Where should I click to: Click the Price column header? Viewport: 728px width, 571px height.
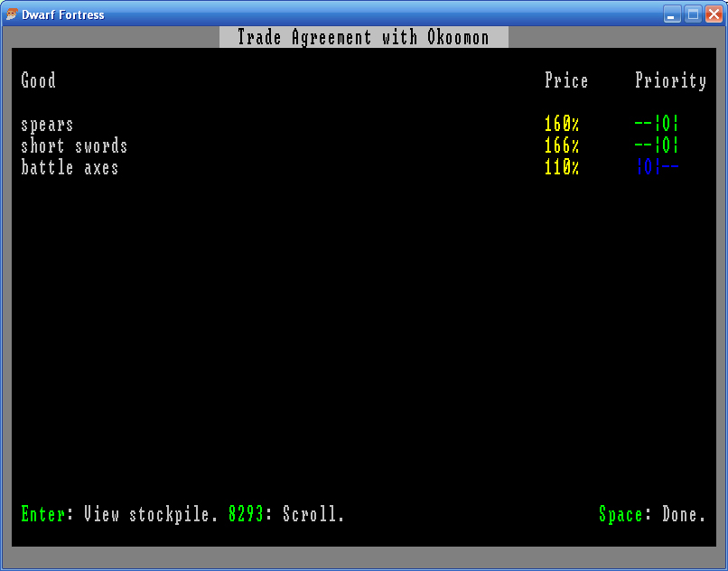click(x=566, y=80)
